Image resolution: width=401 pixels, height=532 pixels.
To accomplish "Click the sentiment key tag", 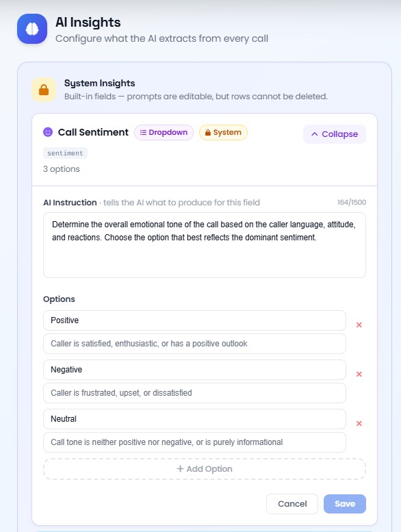I will click(65, 153).
